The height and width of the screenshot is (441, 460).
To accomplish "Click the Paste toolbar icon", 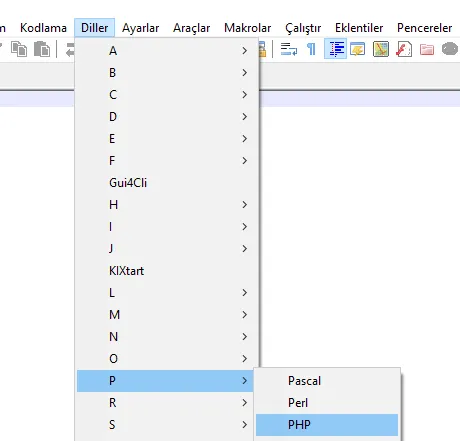I will coord(42,49).
